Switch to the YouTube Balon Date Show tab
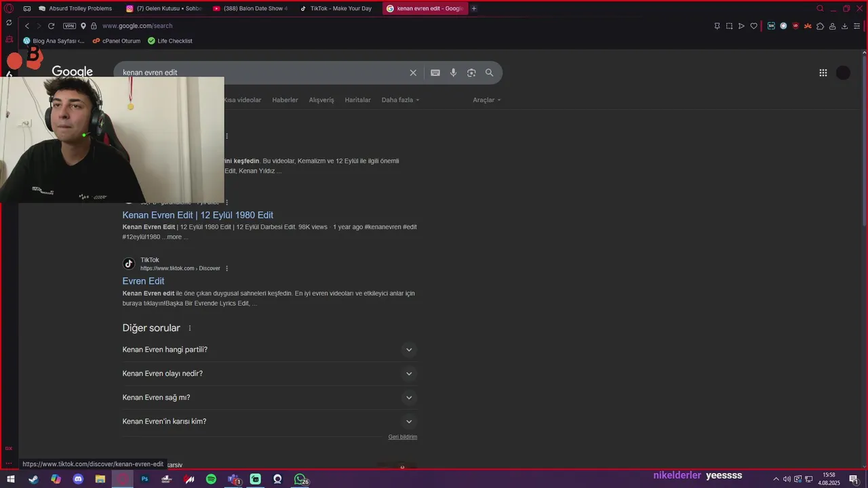Screen dimensions: 868x488 pos(250,9)
